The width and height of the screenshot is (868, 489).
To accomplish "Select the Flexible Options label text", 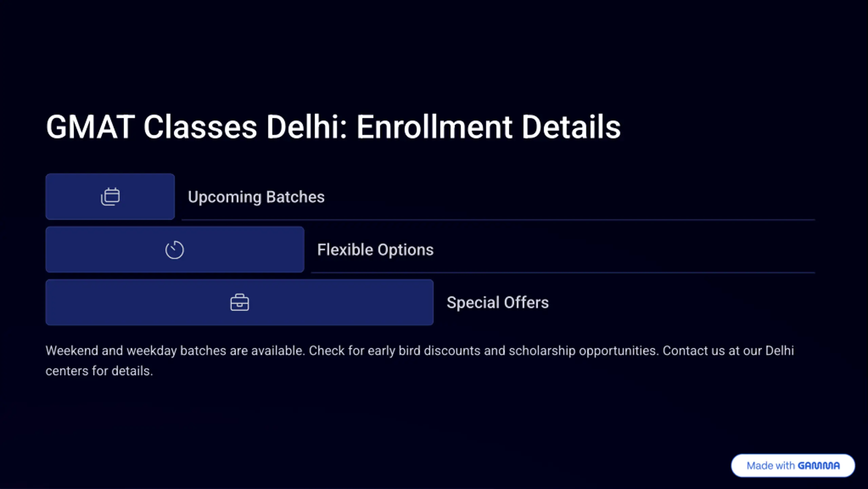I will click(x=375, y=250).
